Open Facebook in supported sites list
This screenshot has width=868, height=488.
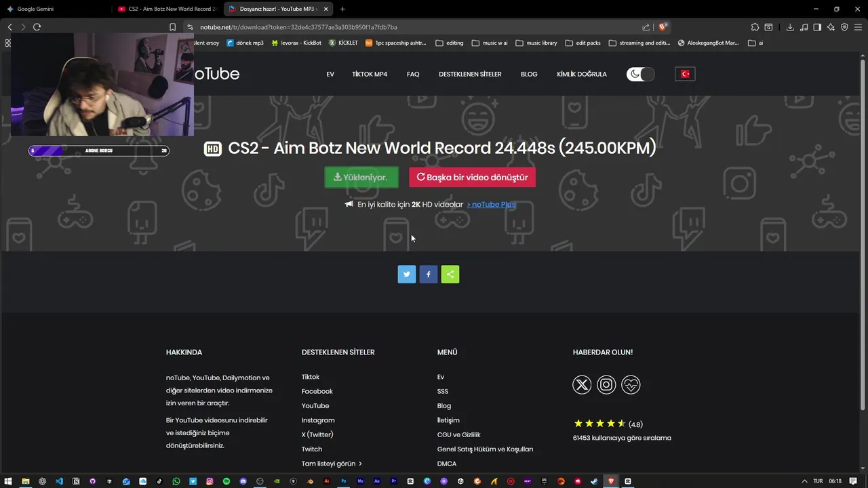(317, 391)
